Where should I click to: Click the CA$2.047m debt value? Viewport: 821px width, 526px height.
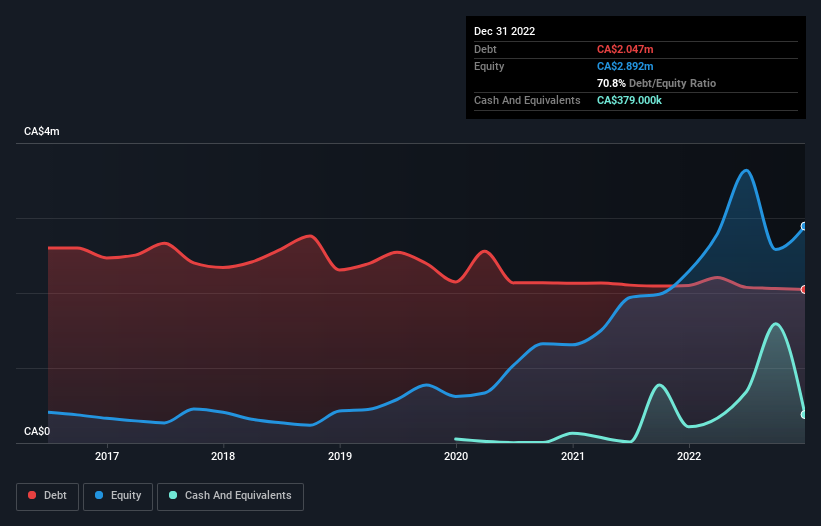[625, 49]
